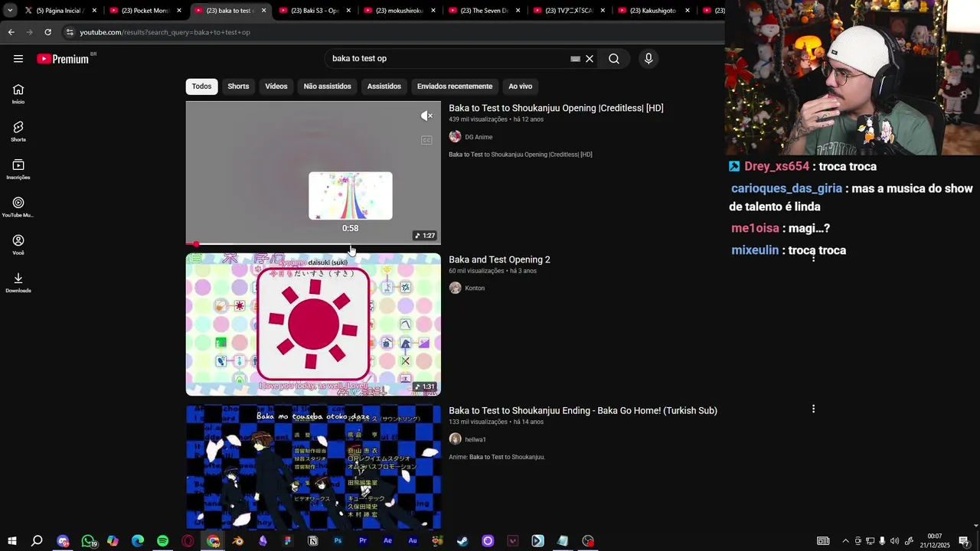Open Baka to Test Creditless Opening title
This screenshot has width=980, height=551.
(x=556, y=108)
